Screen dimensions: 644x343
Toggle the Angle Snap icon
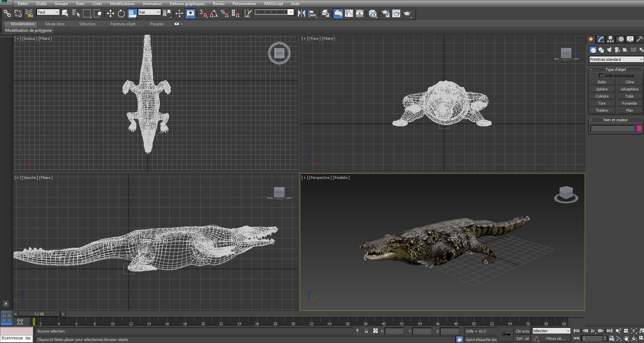coord(214,14)
